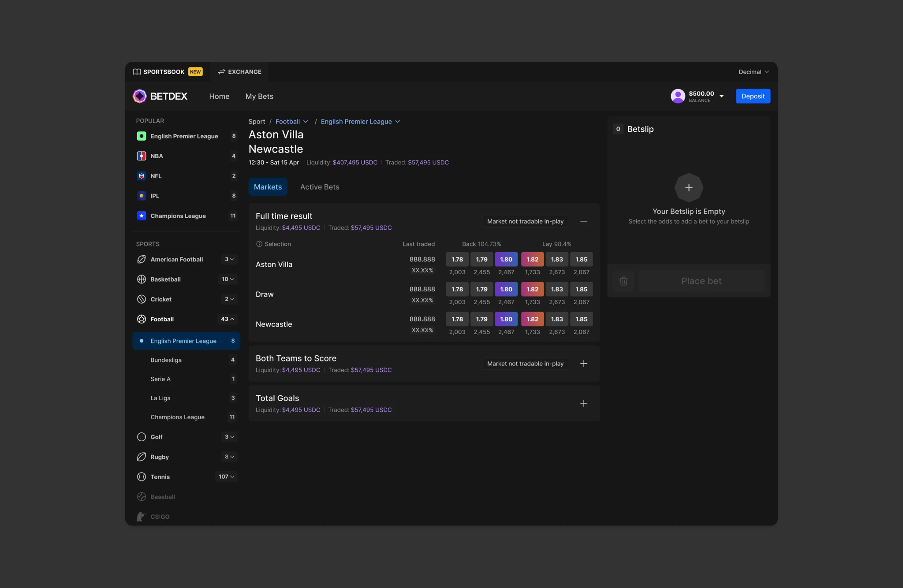Select the Cricket sport icon in sidebar

(142, 299)
